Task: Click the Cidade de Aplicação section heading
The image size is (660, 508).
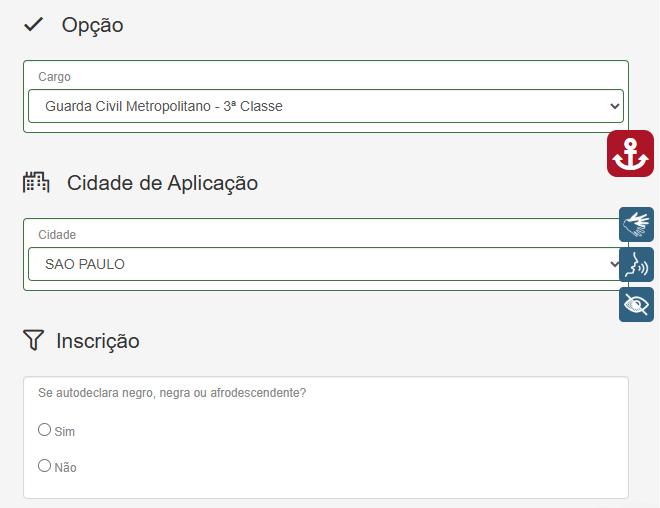Action: click(x=162, y=183)
